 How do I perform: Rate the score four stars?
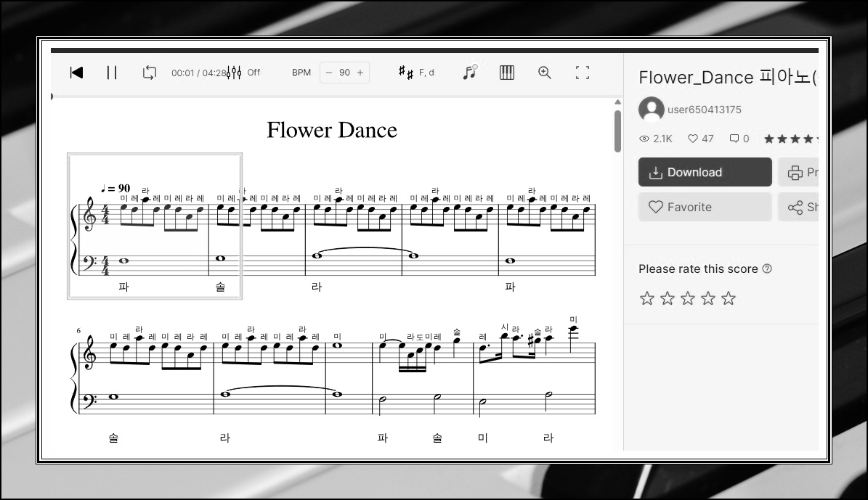[x=708, y=299]
